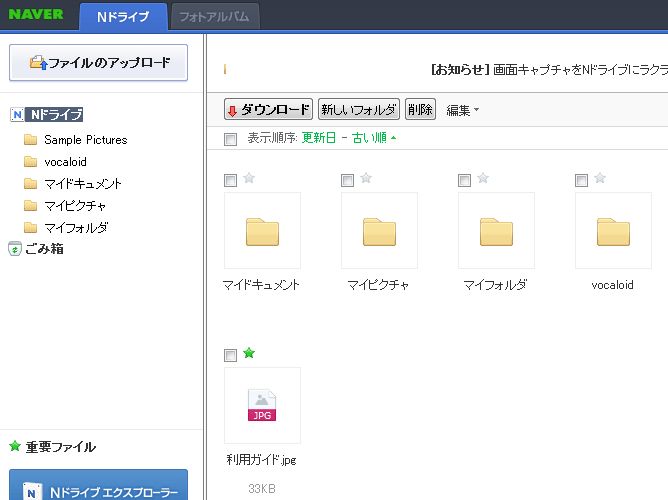Tick the select-all checkbox beside 表示順序
The height and width of the screenshot is (500, 668).
pos(230,139)
